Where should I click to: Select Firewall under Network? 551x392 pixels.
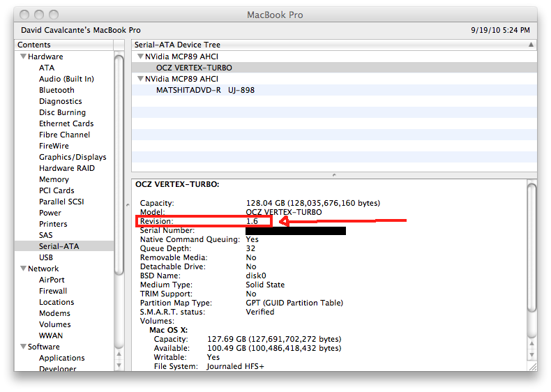click(x=53, y=291)
